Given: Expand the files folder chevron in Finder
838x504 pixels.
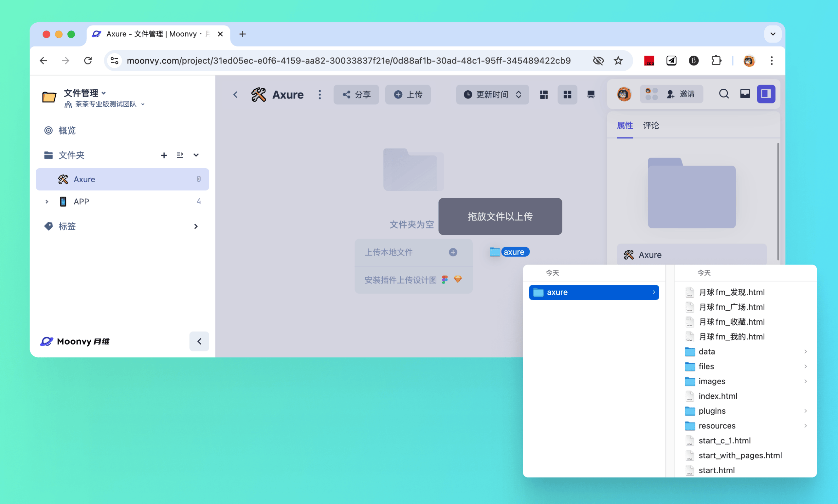Looking at the screenshot, I should point(805,367).
